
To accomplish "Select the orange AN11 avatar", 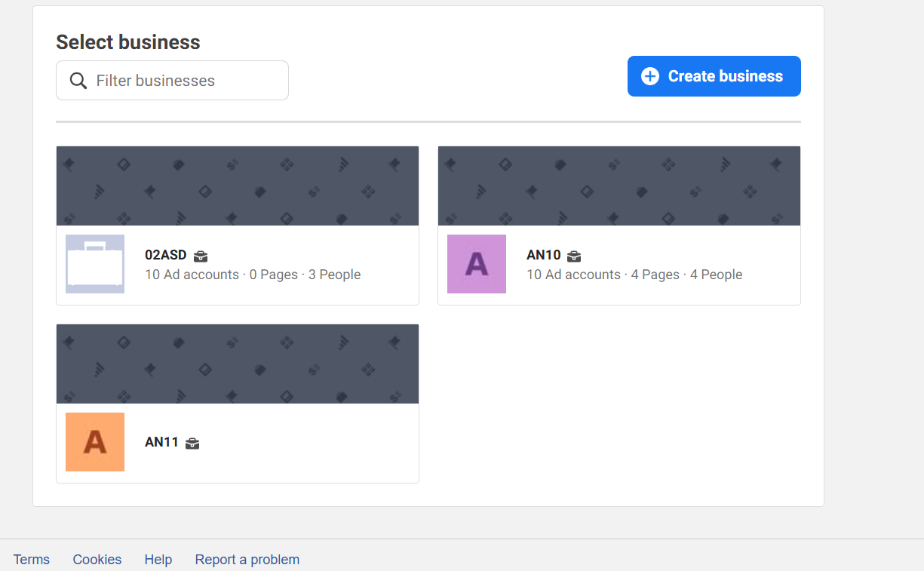I will pos(95,442).
